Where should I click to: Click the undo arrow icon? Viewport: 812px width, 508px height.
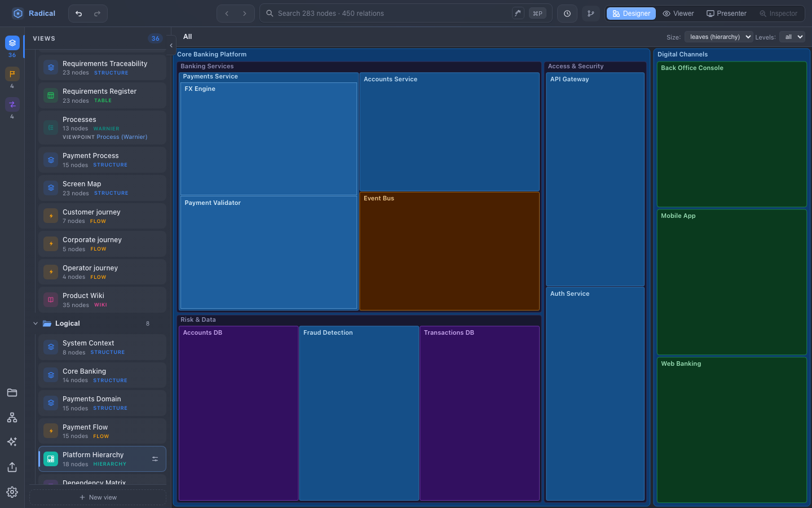click(79, 14)
